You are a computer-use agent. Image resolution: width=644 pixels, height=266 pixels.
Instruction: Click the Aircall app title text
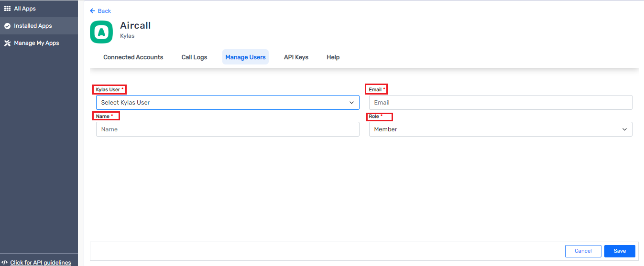point(135,25)
